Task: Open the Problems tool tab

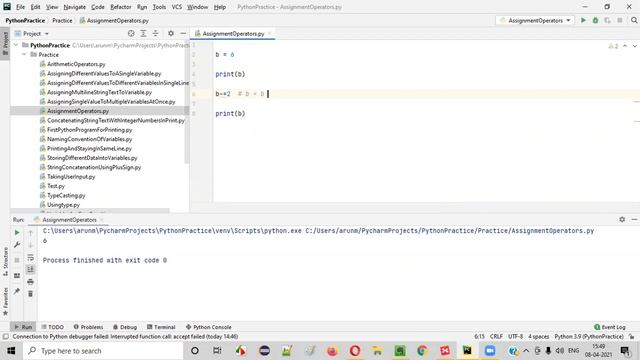Action: [x=88, y=327]
